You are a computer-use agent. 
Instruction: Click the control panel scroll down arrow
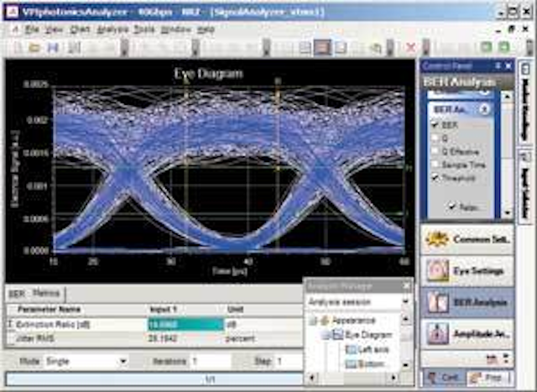[508, 213]
